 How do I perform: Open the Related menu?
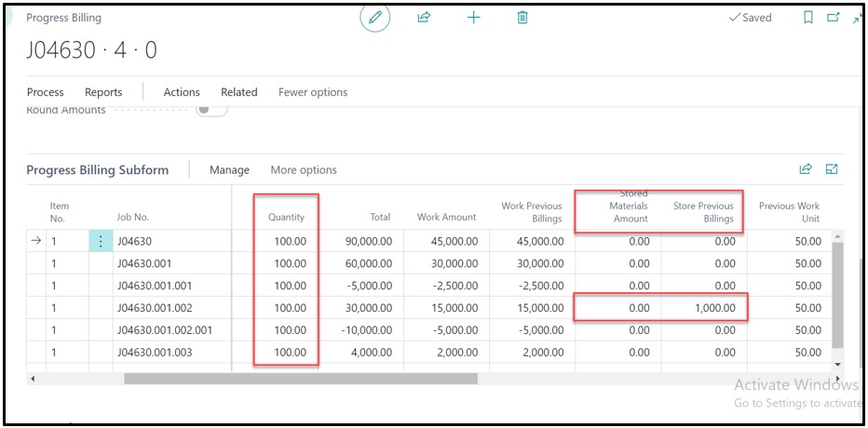238,92
